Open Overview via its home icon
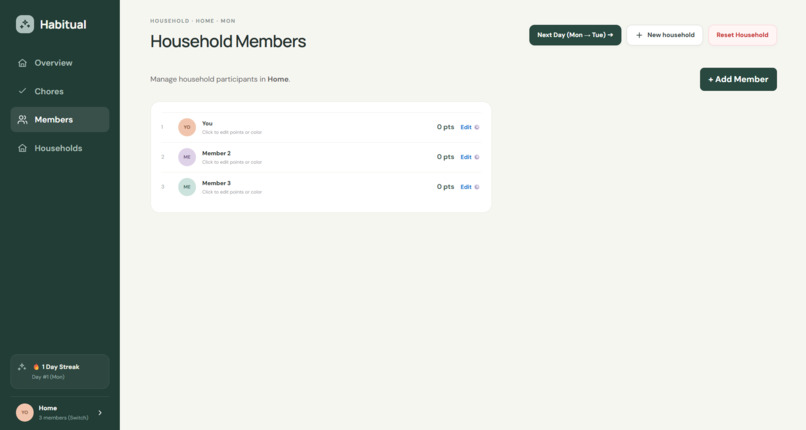The width and height of the screenshot is (806, 430). coord(22,63)
